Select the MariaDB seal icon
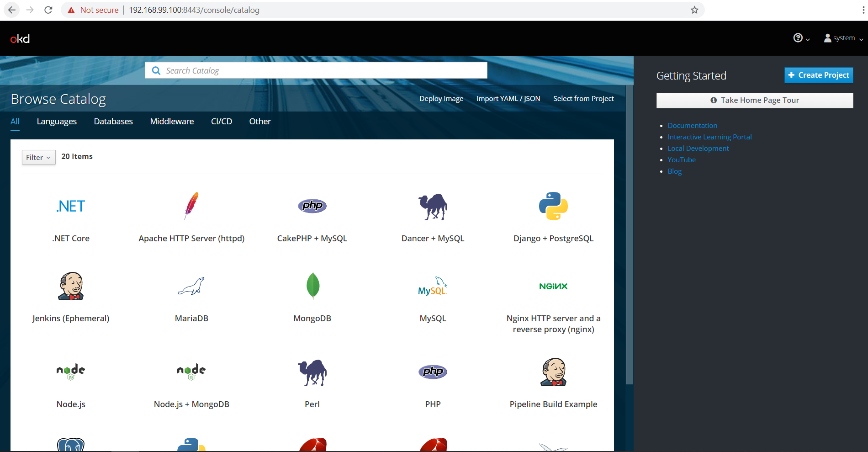 coord(191,286)
